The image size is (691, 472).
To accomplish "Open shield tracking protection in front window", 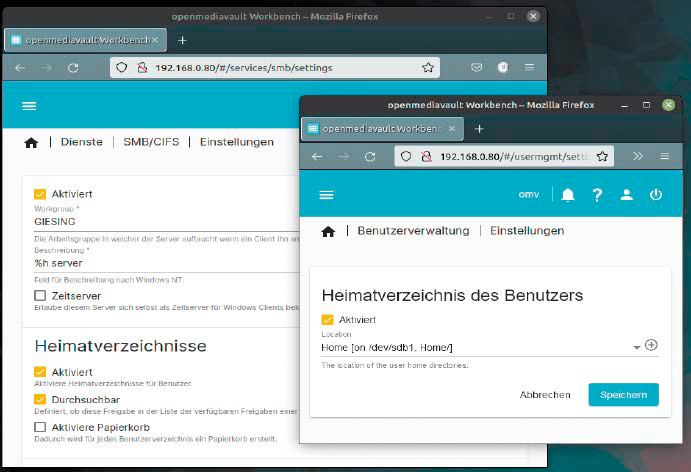I will [406, 156].
